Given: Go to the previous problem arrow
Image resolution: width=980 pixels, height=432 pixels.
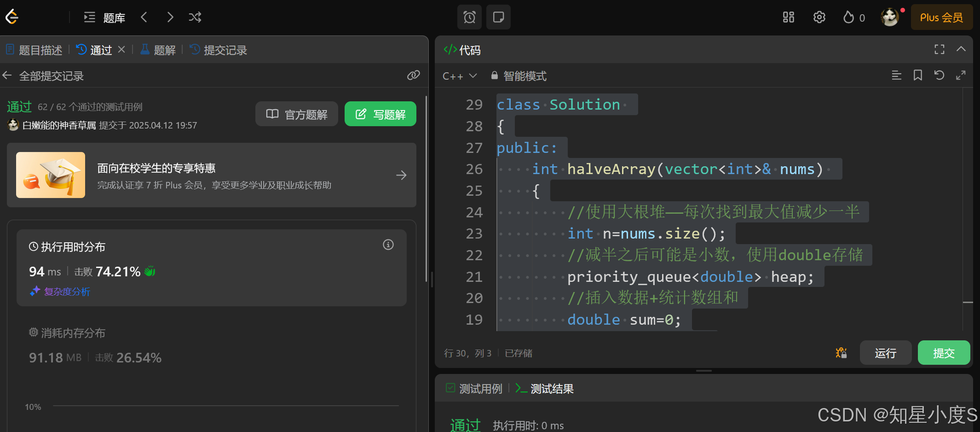Looking at the screenshot, I should coord(144,17).
